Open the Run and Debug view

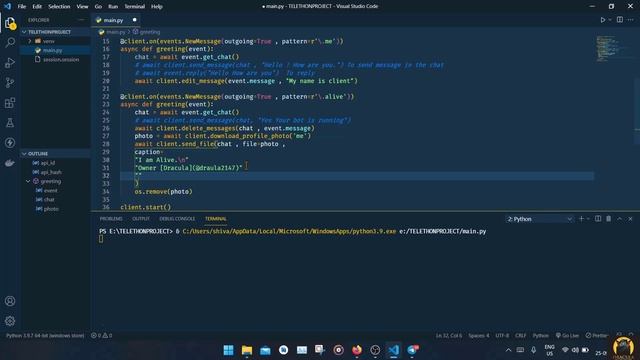10,62
